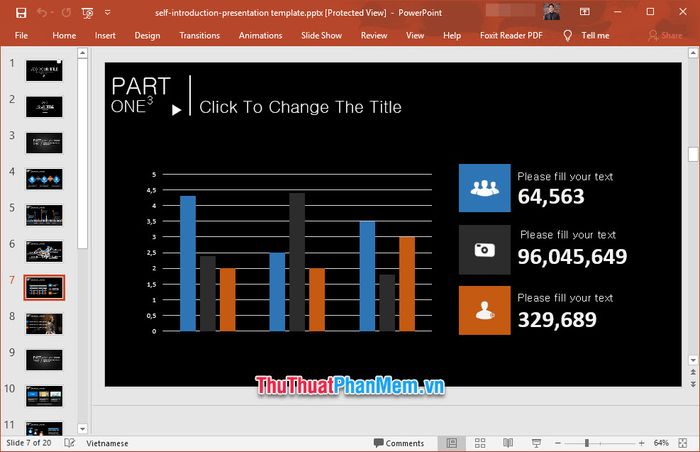This screenshot has height=452, width=700.
Task: Click the Vietnamese language indicator
Action: pos(107,443)
